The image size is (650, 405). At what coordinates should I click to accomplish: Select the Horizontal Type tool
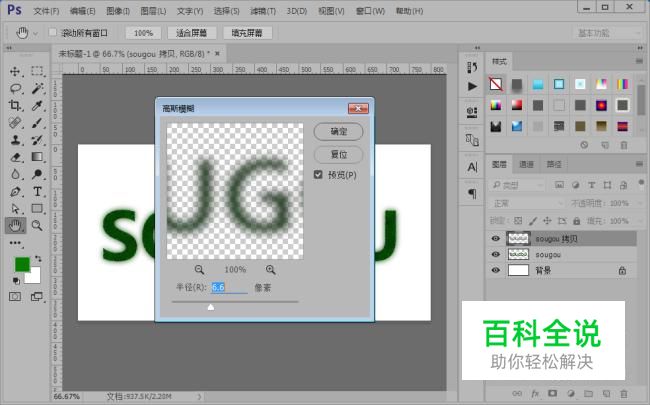pyautogui.click(x=37, y=192)
